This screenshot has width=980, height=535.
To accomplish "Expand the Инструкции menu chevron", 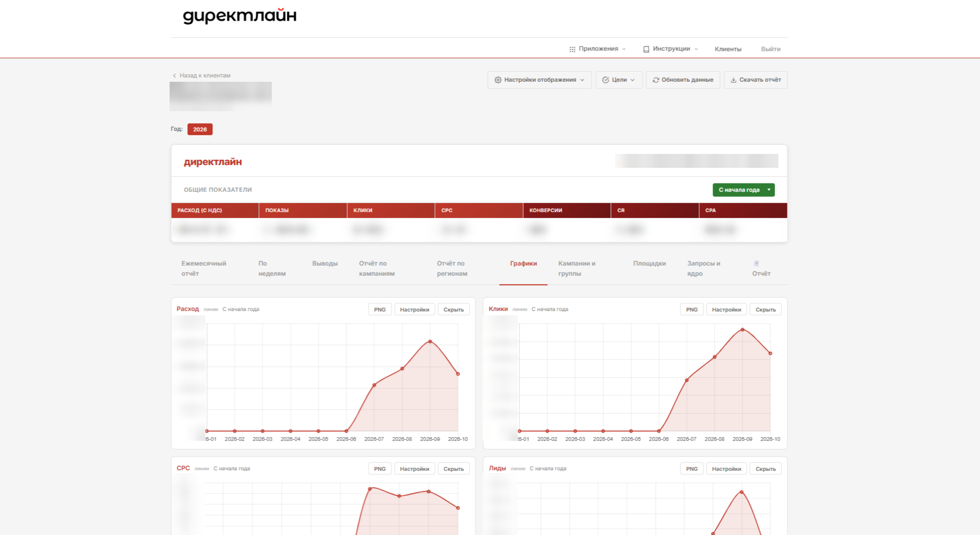I will (x=696, y=49).
